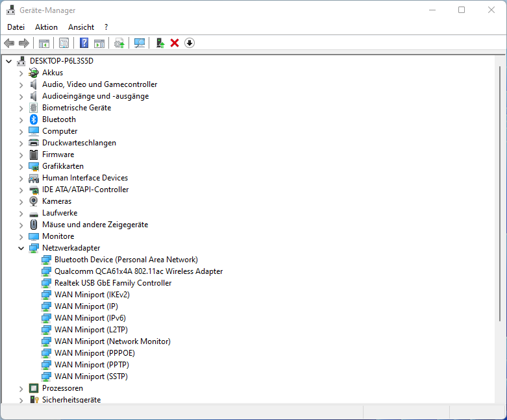Select WAN Miniport (L2TP)
The width and height of the screenshot is (507, 420).
coord(91,330)
